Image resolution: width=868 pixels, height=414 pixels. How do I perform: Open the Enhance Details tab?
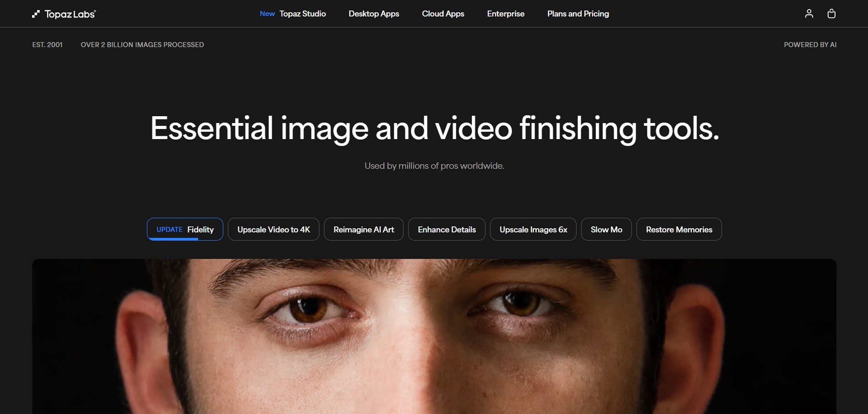pos(447,229)
